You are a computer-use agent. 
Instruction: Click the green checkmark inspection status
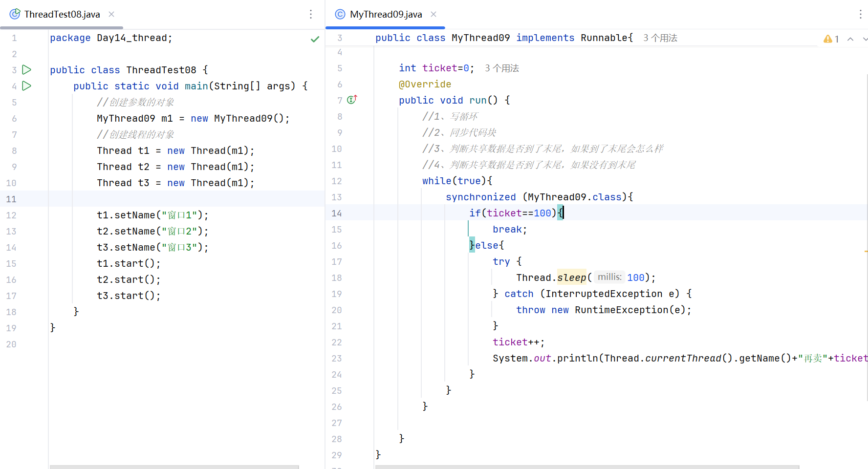(315, 39)
